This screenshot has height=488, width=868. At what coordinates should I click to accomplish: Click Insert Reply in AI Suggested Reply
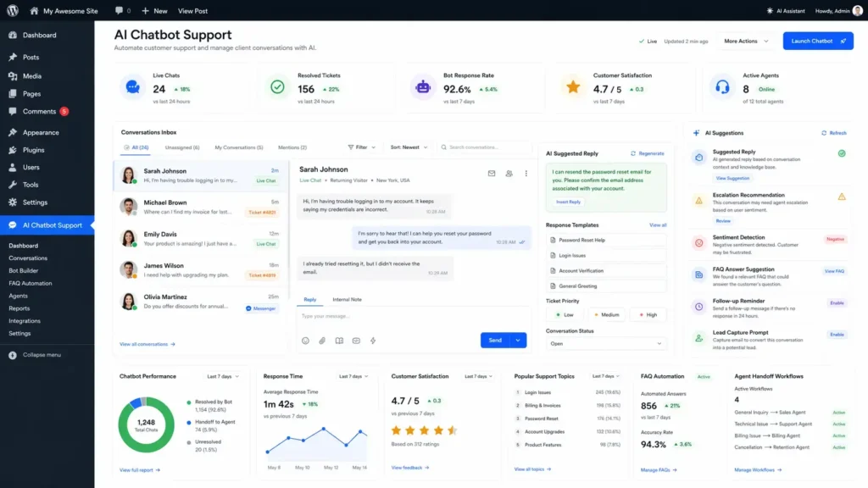(568, 202)
